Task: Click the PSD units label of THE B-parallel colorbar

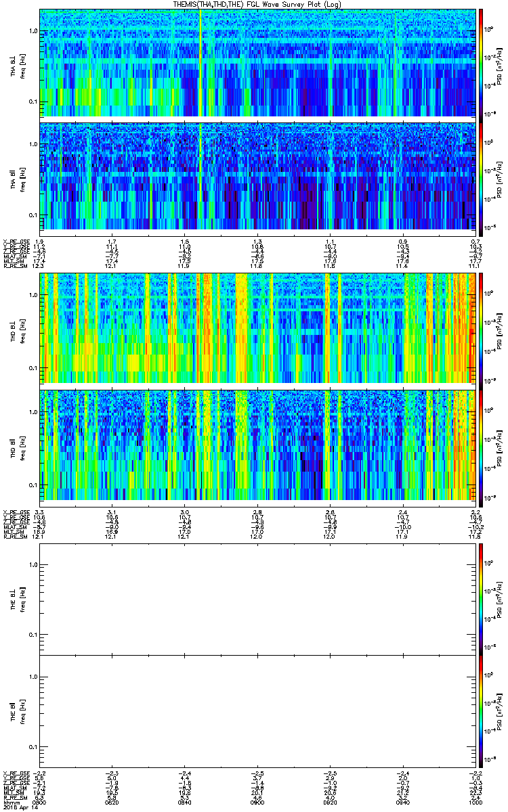Action: 500,710
